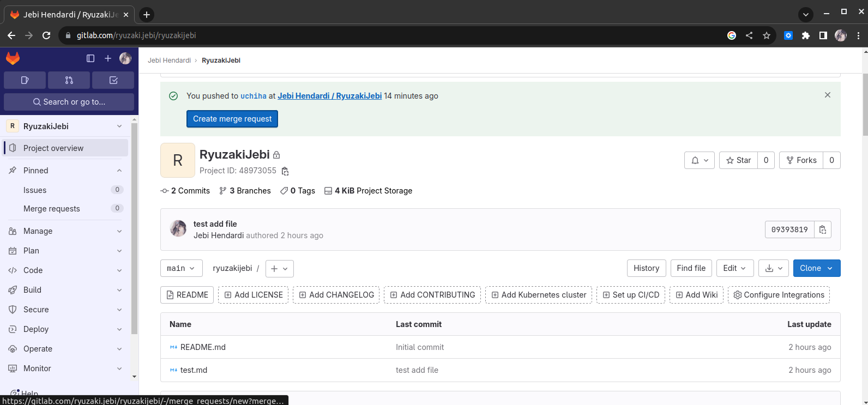Open the browser side panel icon
The height and width of the screenshot is (405, 868).
(x=823, y=35)
